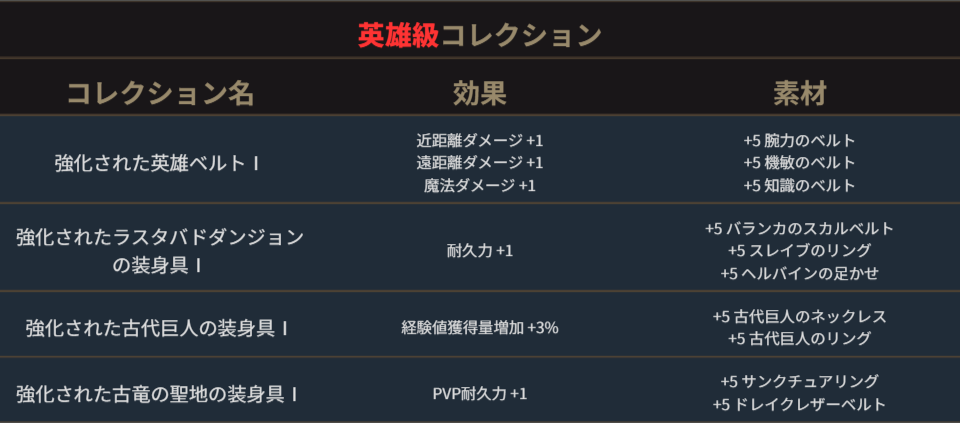Image resolution: width=960 pixels, height=423 pixels.
Task: Click the 英雄級コレクション title heading
Action: pos(479,36)
